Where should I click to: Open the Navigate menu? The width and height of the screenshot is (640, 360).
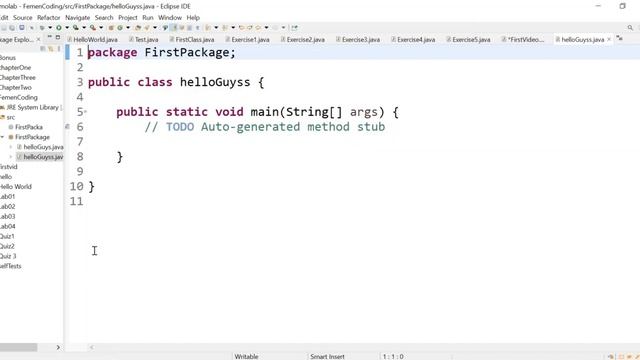pos(78,18)
